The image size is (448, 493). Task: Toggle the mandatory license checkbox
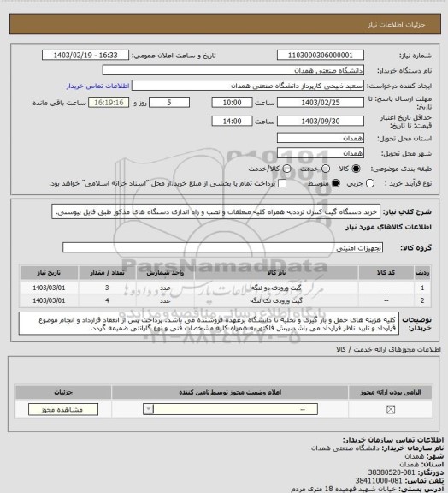[391, 409]
